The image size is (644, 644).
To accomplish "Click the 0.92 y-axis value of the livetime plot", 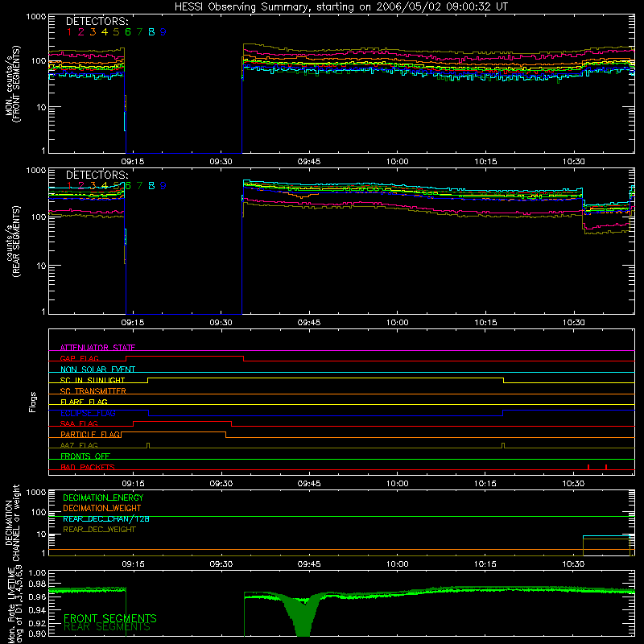I will point(37,623).
